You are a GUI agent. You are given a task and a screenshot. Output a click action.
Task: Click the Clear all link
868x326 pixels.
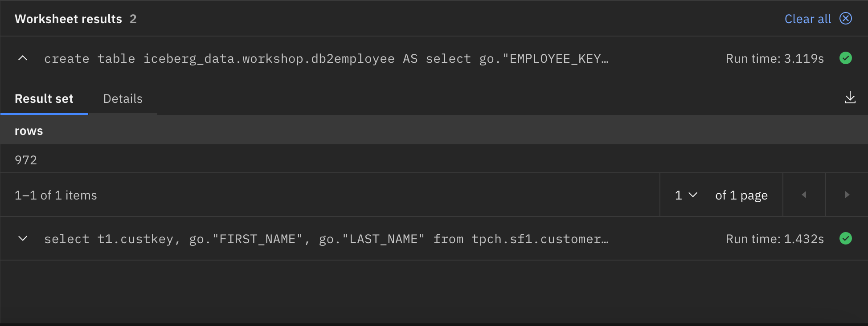[807, 19]
